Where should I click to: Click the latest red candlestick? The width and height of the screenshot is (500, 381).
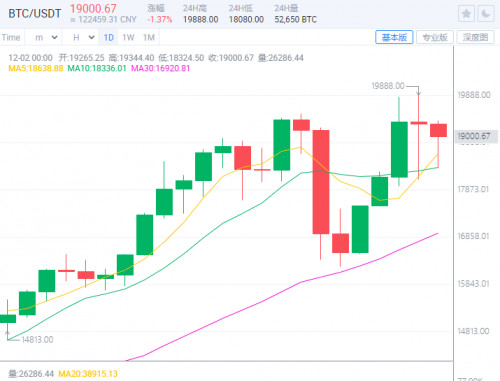(438, 130)
